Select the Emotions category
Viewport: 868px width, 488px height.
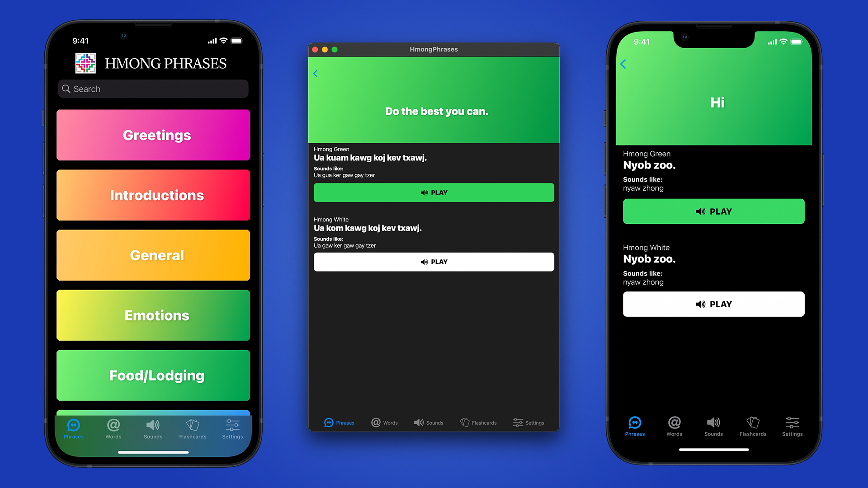point(156,316)
